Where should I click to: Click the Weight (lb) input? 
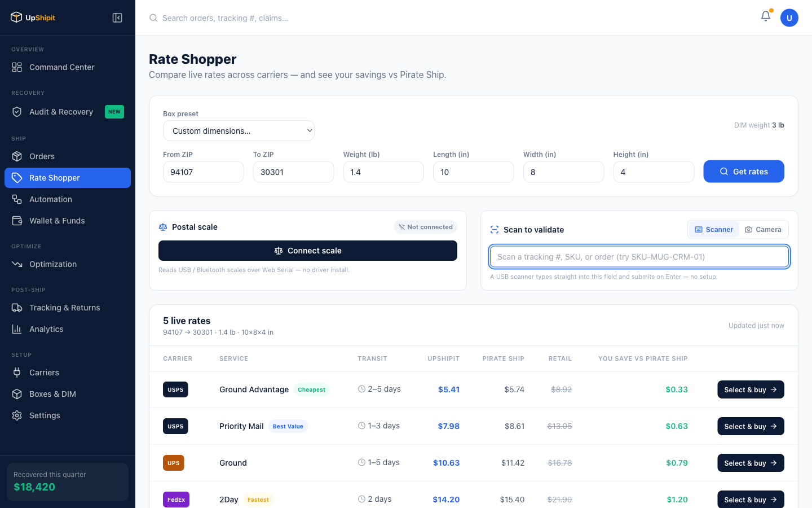pos(383,172)
